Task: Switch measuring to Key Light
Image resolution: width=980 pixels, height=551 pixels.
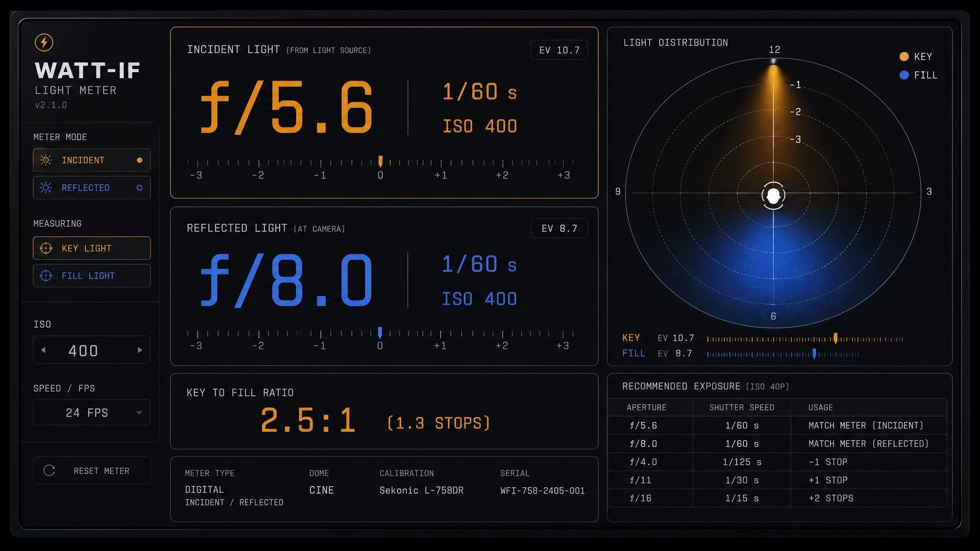Action: pos(92,248)
